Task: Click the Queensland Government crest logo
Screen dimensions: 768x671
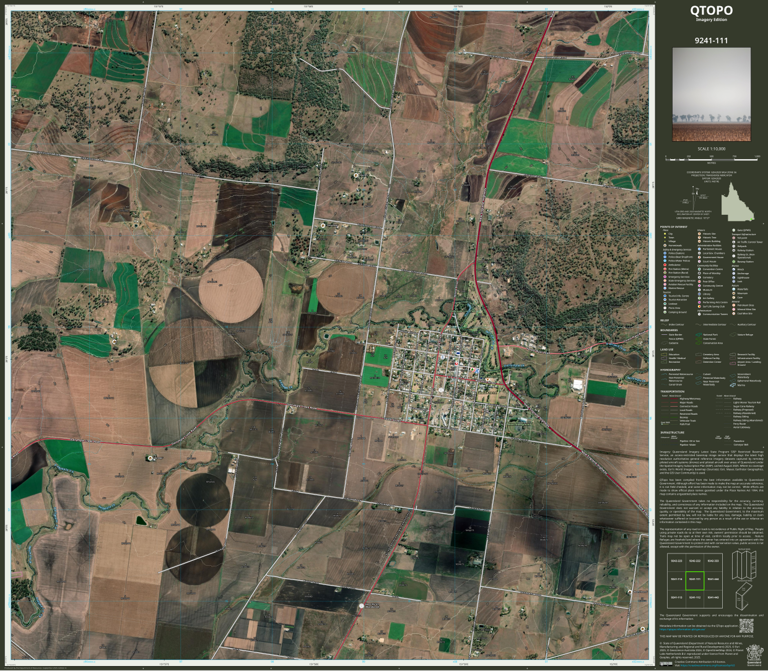Action: coord(755,655)
